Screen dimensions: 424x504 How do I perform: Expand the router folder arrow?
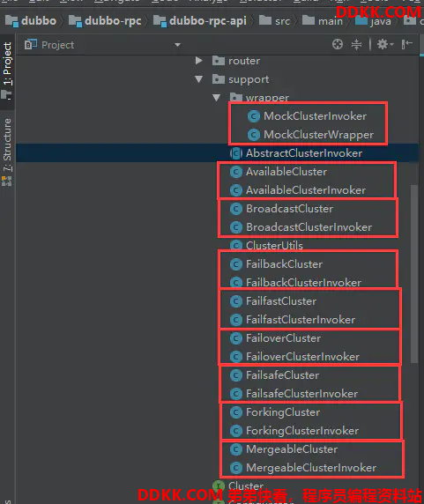tap(198, 61)
